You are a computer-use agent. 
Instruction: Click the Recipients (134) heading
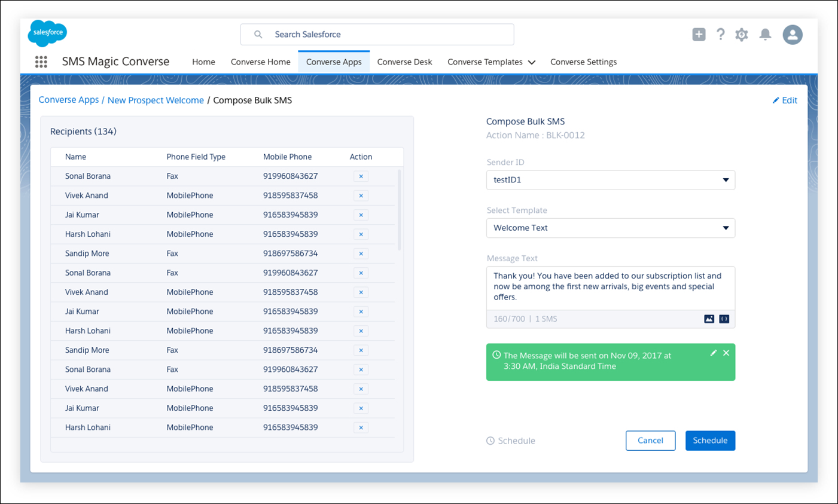click(83, 132)
